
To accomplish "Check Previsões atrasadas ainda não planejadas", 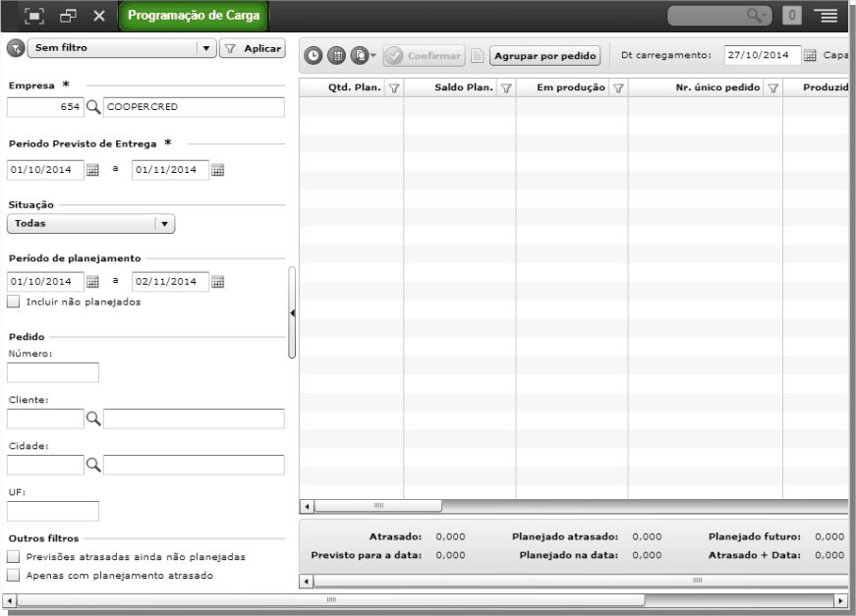I will (13, 556).
